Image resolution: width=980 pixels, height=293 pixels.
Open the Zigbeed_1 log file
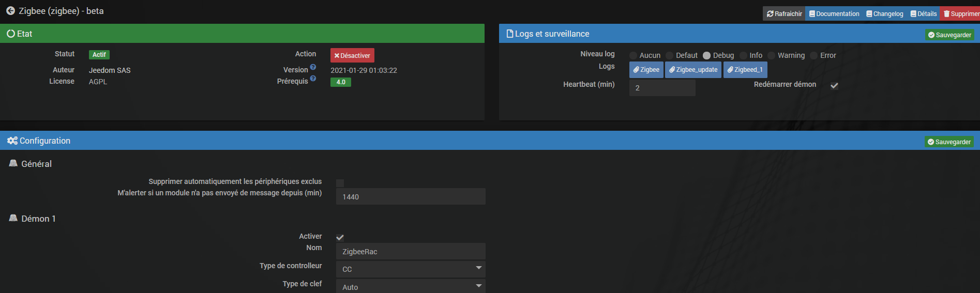[x=745, y=70]
